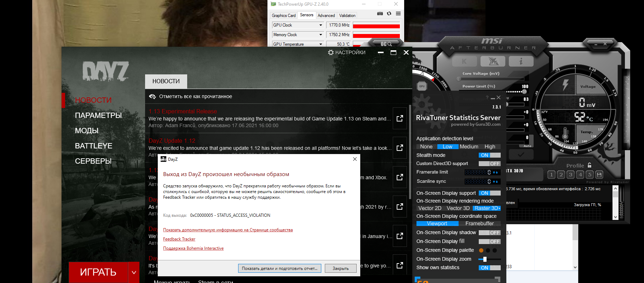Click the Afterburner Core Voltage slider
The width and height of the screenshot is (644, 283).
tap(493, 79)
